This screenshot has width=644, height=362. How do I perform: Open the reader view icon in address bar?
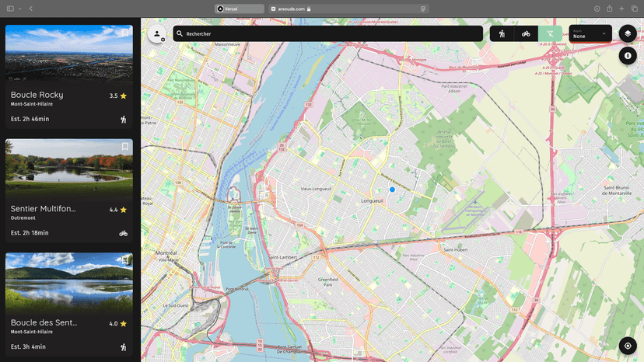coord(423,9)
